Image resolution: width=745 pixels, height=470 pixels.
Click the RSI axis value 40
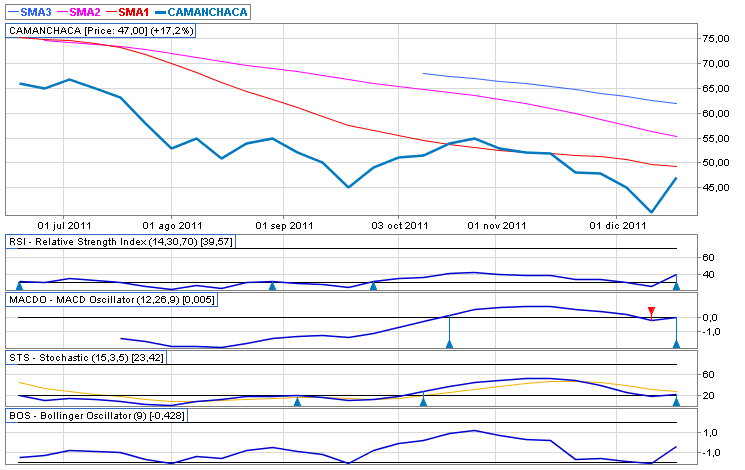pyautogui.click(x=708, y=275)
